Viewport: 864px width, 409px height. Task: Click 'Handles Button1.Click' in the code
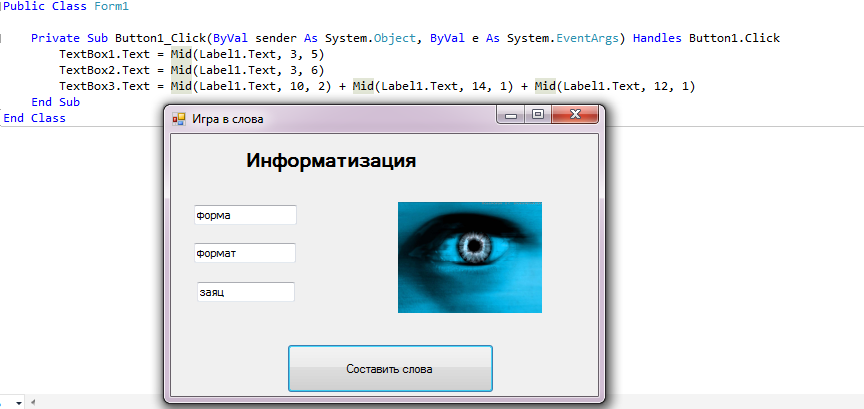click(x=706, y=38)
